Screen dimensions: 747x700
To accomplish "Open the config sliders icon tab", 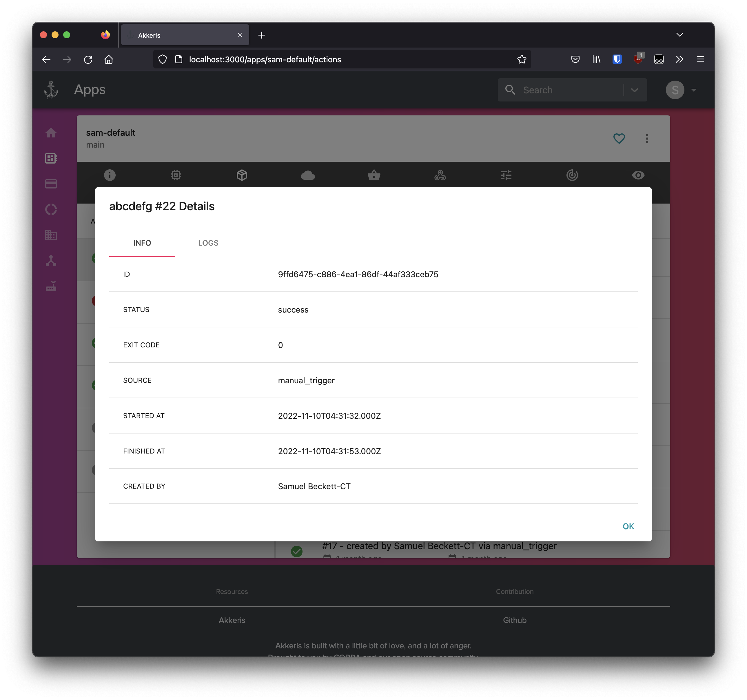I will pos(506,175).
